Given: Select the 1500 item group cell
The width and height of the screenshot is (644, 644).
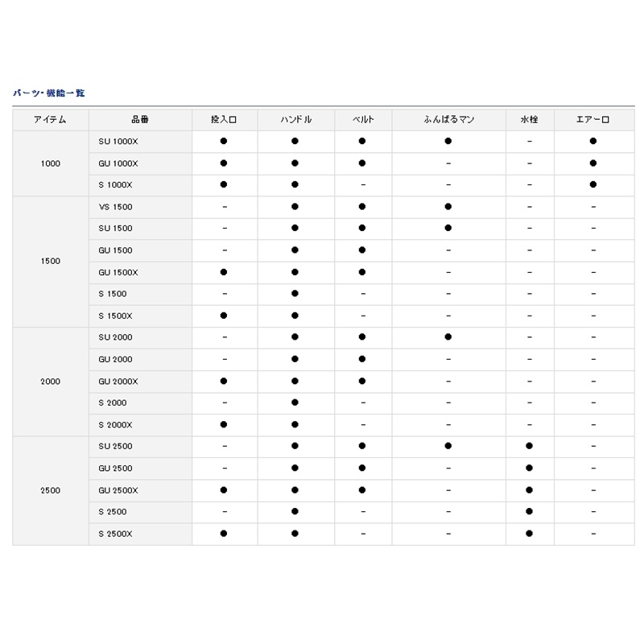Looking at the screenshot, I should coord(50,261).
